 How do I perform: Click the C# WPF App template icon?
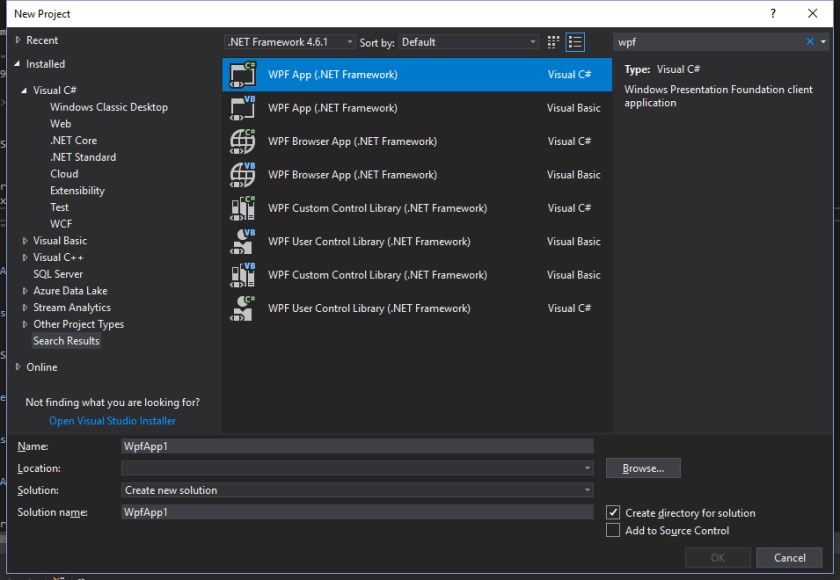click(243, 75)
